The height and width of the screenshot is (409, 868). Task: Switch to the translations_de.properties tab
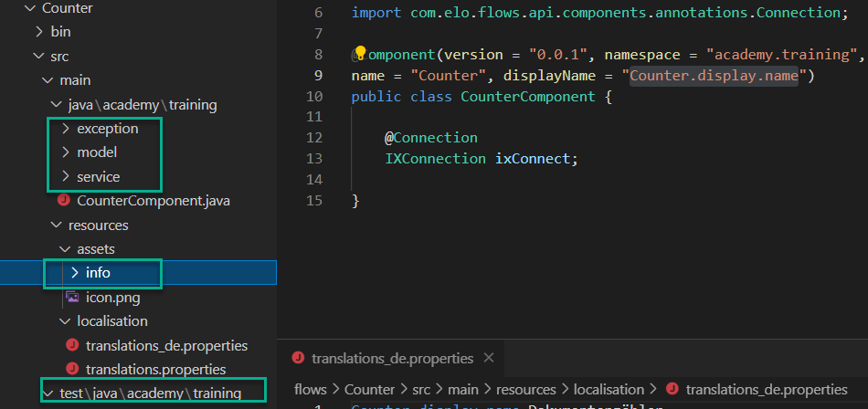pyautogui.click(x=392, y=358)
